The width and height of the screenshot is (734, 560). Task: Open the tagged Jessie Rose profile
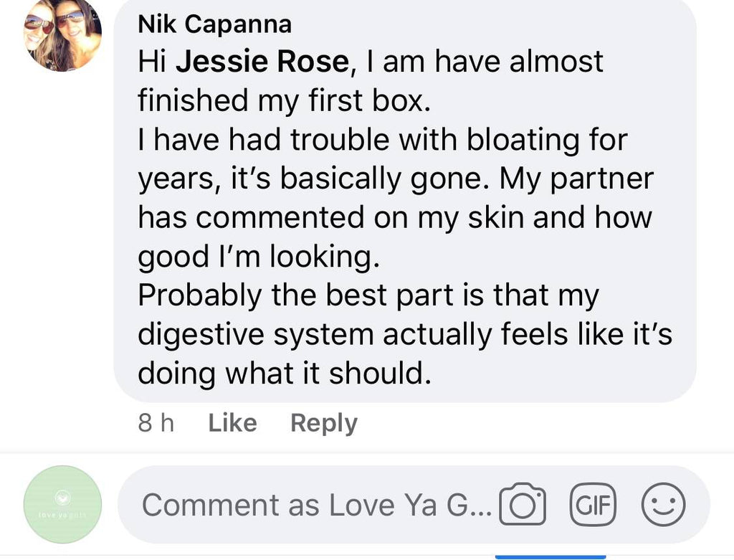(x=262, y=62)
